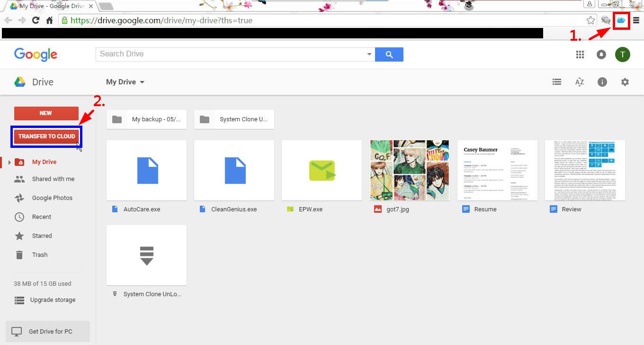Open the Chrome people profile icon
The width and height of the screenshot is (644, 345).
point(590,4)
